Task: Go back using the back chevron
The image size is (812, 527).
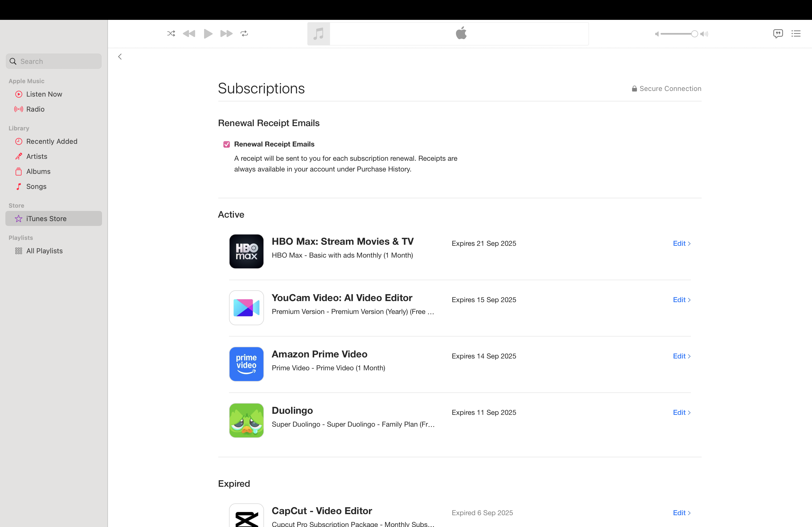Action: coord(120,57)
